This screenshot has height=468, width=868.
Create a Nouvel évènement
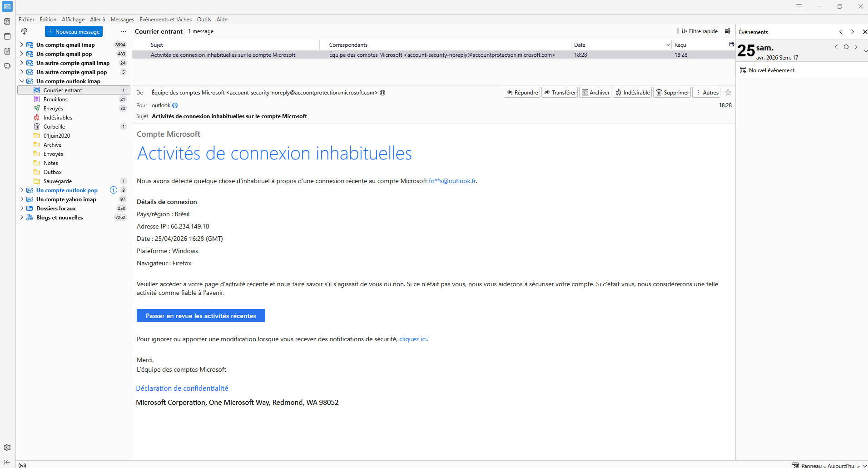767,70
